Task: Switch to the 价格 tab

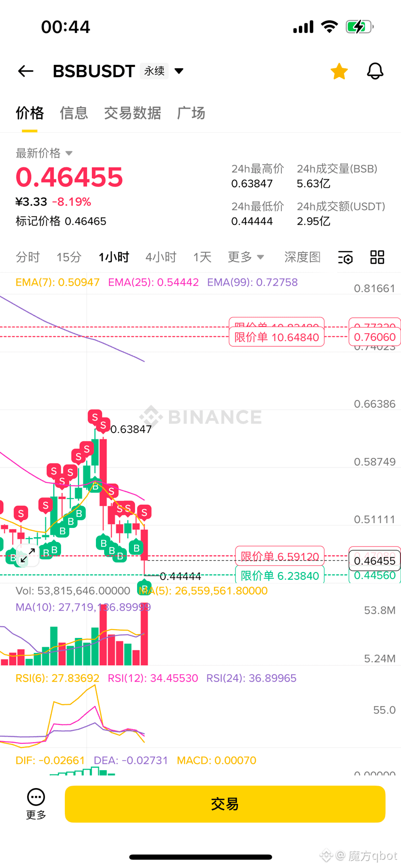Action: pos(30,113)
